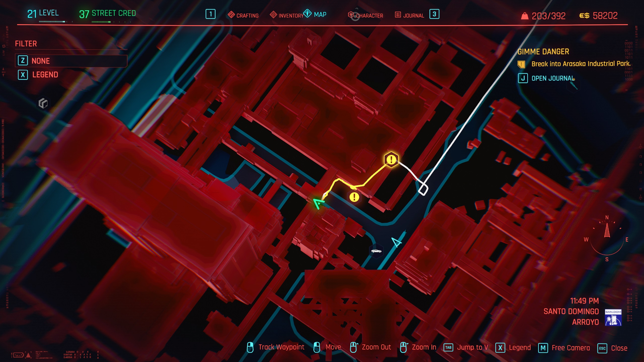The height and width of the screenshot is (362, 644).
Task: Select the round yellow exclamation marker
Action: click(x=354, y=197)
